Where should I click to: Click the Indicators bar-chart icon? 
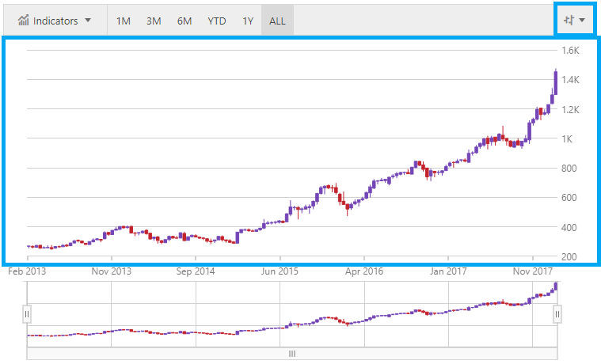[x=23, y=21]
